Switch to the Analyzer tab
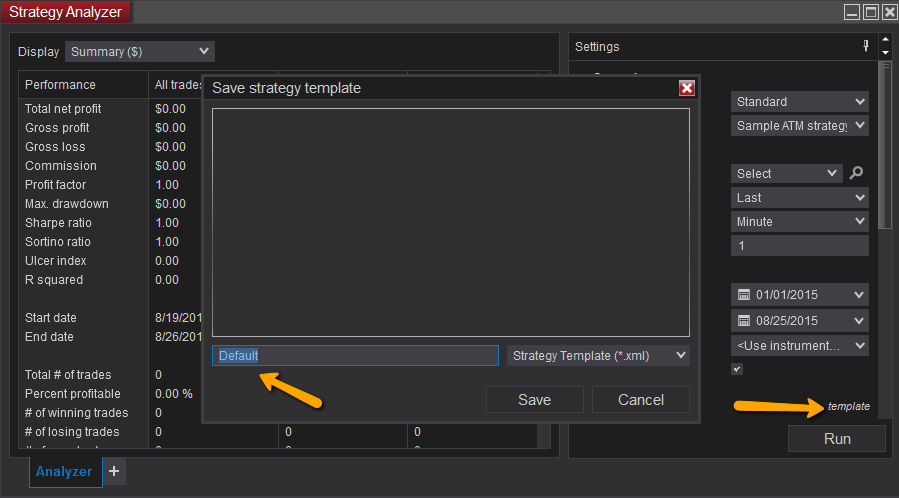This screenshot has width=899, height=498. [64, 471]
